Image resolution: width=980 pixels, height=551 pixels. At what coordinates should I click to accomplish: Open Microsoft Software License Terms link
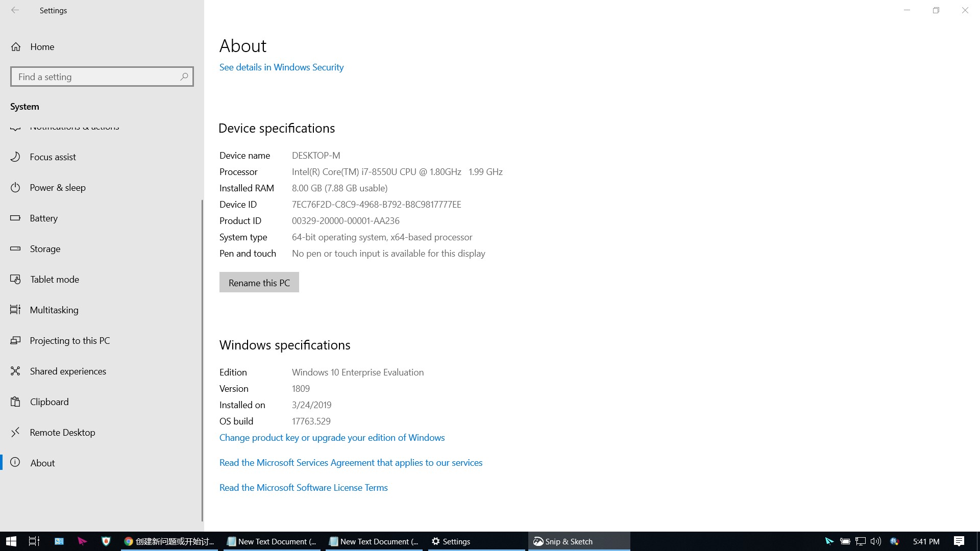pyautogui.click(x=304, y=488)
